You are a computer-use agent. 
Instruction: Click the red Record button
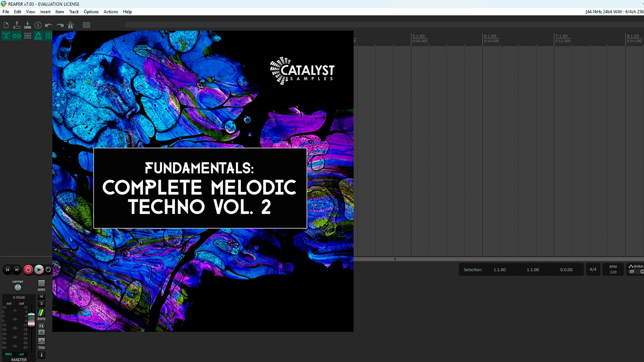[28, 270]
